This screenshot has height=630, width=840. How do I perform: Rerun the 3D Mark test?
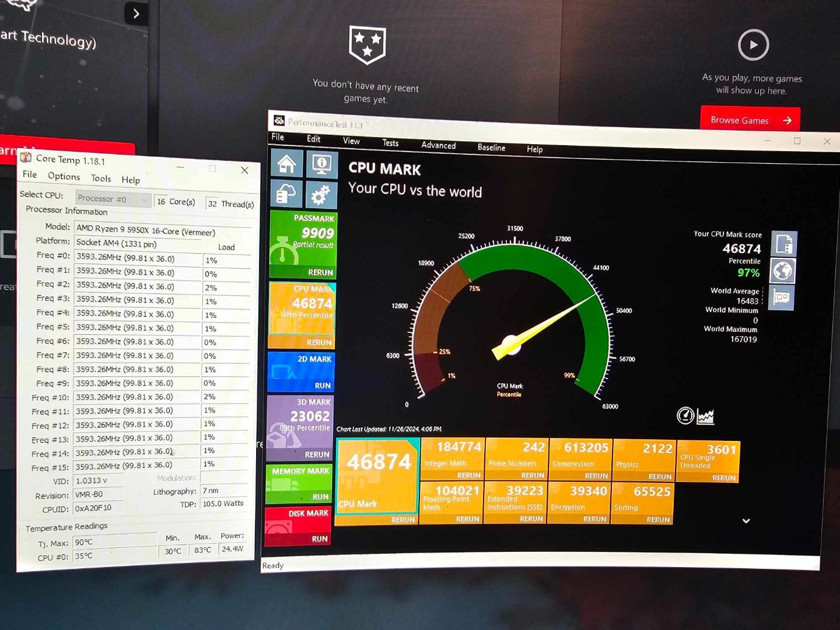point(317,454)
